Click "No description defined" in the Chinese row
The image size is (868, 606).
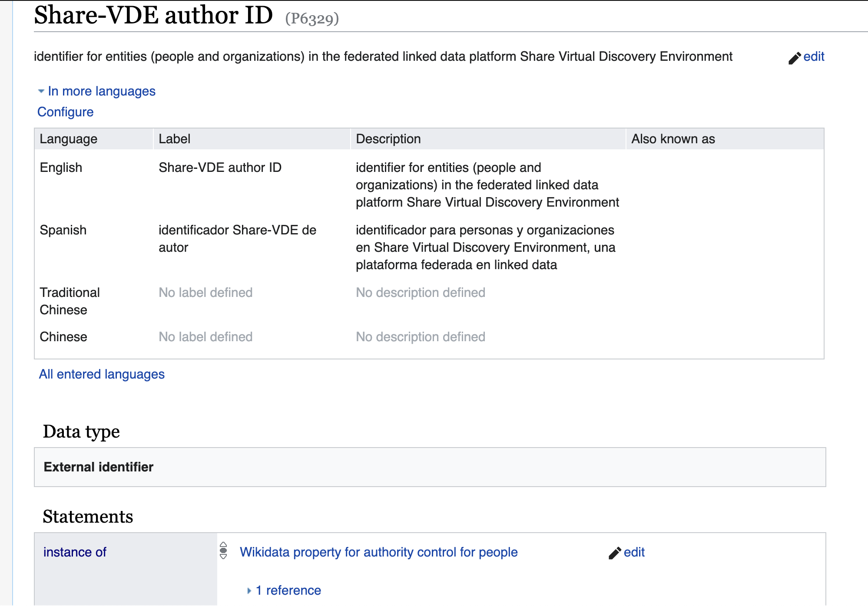click(x=420, y=336)
